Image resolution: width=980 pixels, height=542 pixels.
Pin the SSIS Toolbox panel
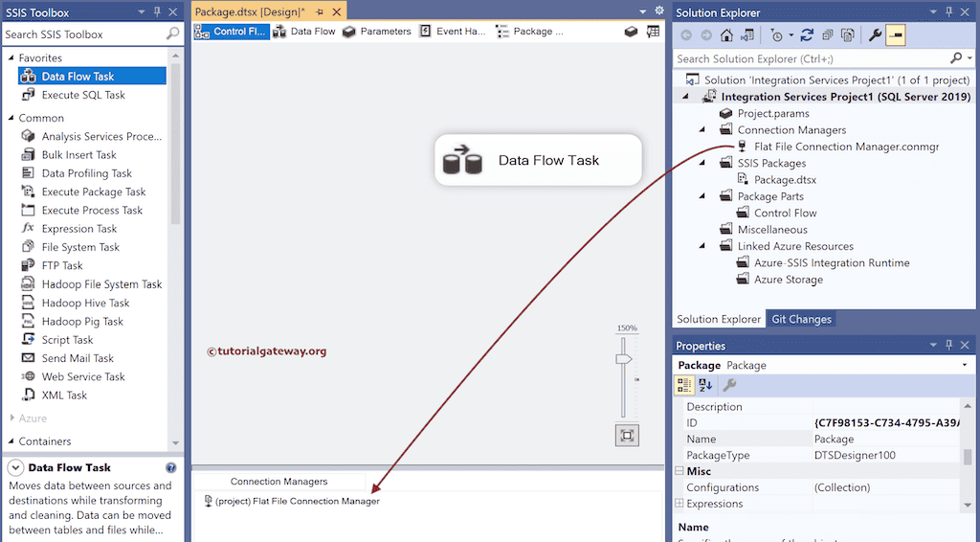157,11
